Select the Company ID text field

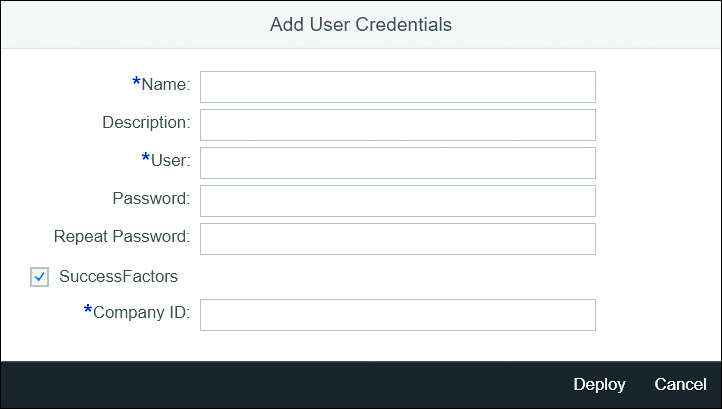tap(398, 315)
